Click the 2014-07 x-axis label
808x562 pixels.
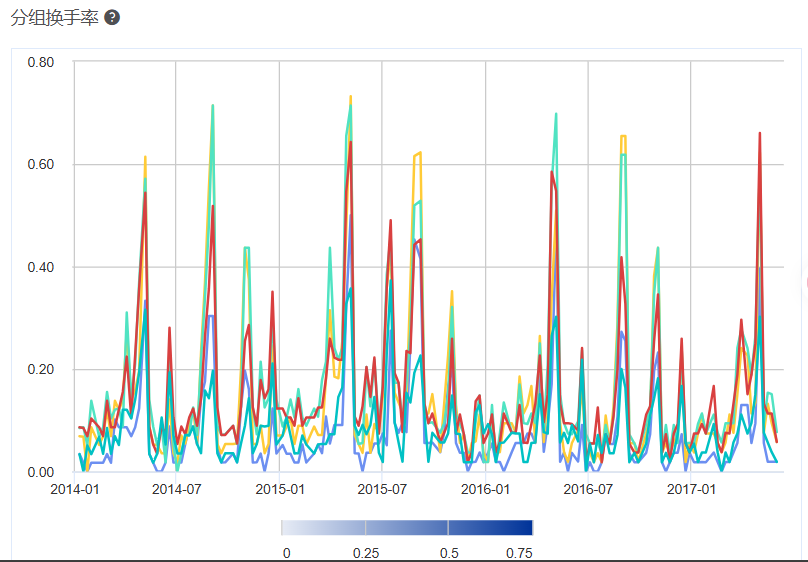coord(176,490)
